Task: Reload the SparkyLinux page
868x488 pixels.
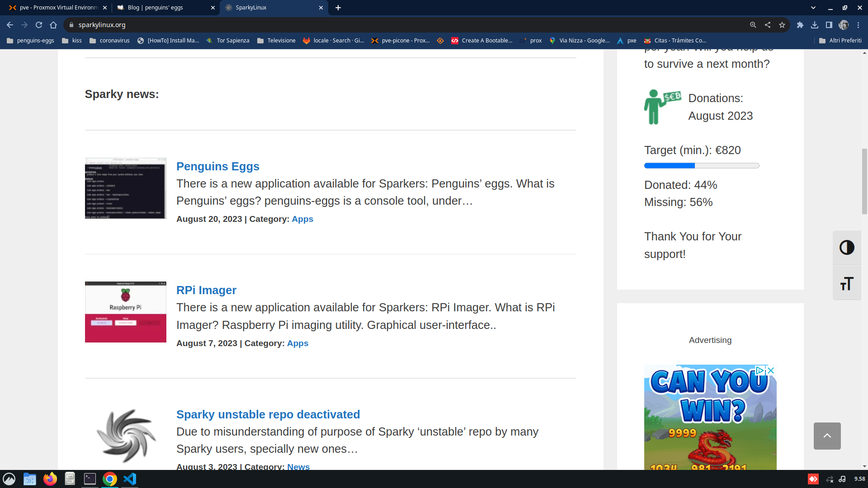Action: coord(39,25)
